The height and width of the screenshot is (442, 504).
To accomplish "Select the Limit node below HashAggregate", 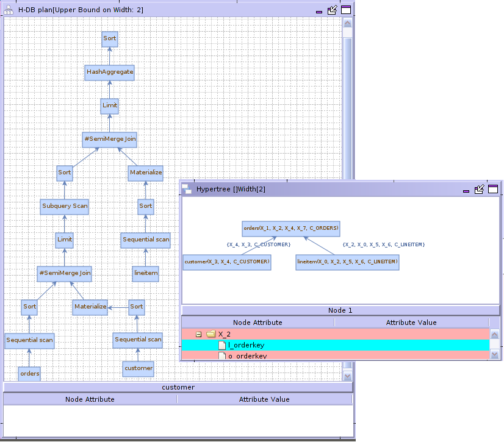I will [110, 105].
